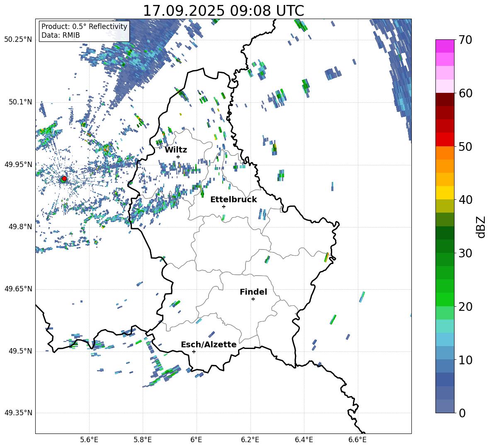Select colorbar tick label 10
The image size is (491, 448).
(465, 360)
